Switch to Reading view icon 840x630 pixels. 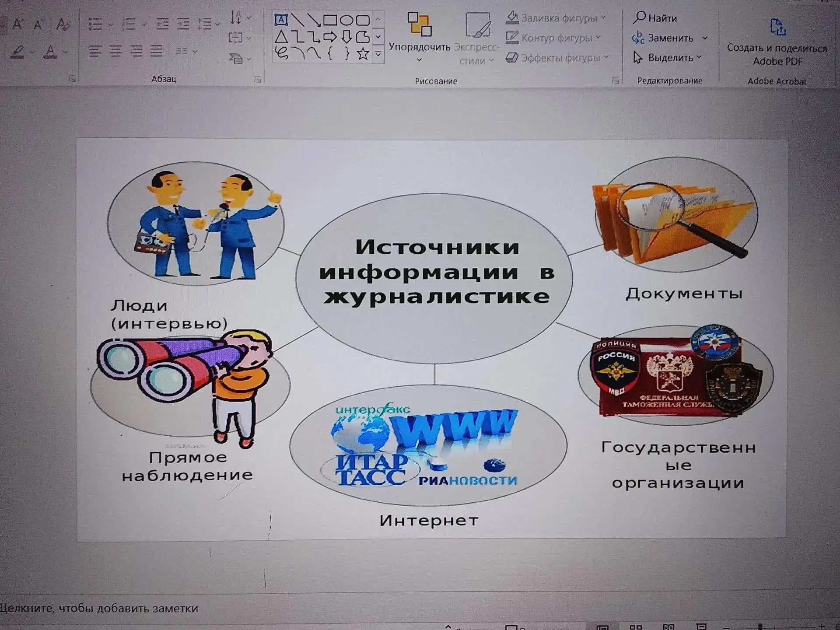point(668,627)
